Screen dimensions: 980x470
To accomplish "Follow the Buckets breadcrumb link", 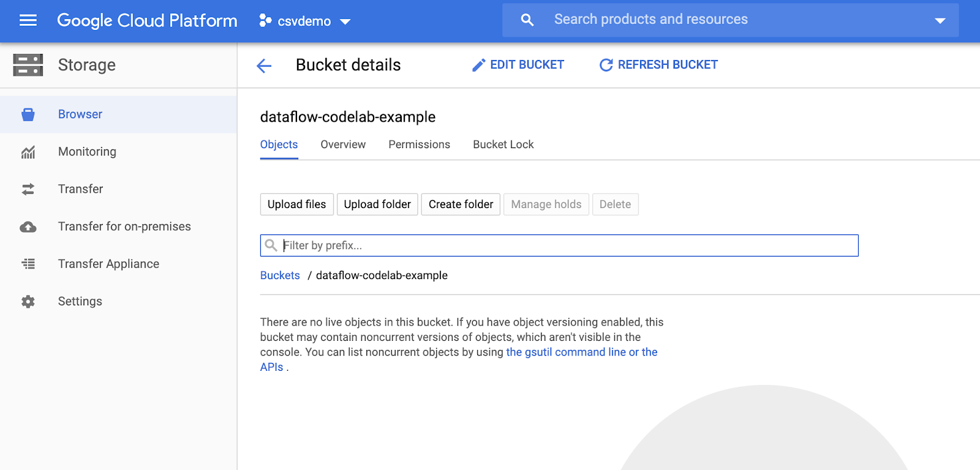I will coord(280,275).
